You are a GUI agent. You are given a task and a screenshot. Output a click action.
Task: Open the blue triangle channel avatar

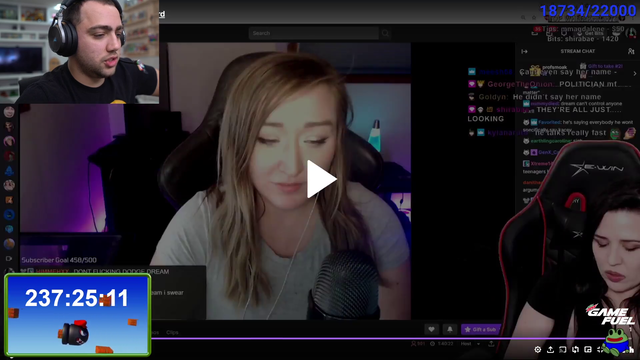[x=9, y=171]
